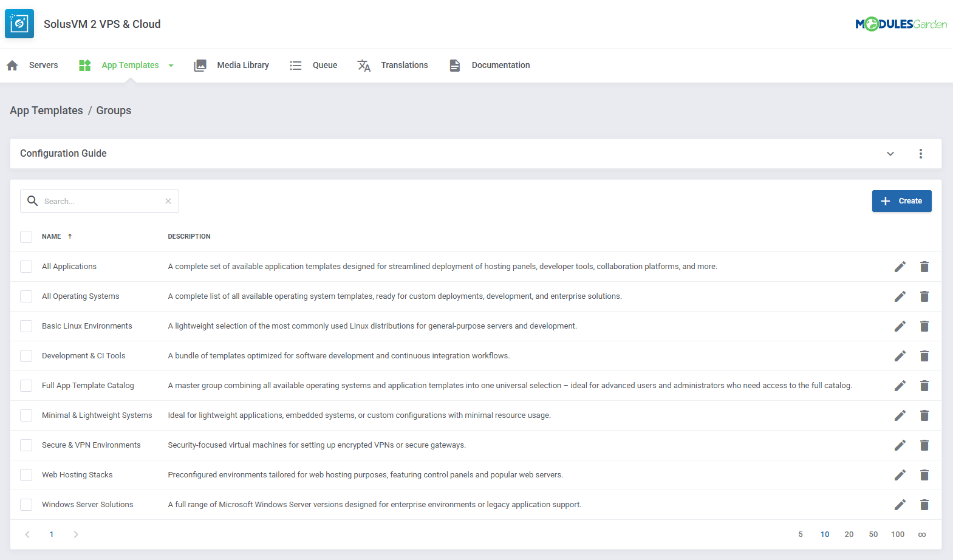Delete the Windows Server Solutions group
Screen dimensions: 953x560
coord(924,505)
